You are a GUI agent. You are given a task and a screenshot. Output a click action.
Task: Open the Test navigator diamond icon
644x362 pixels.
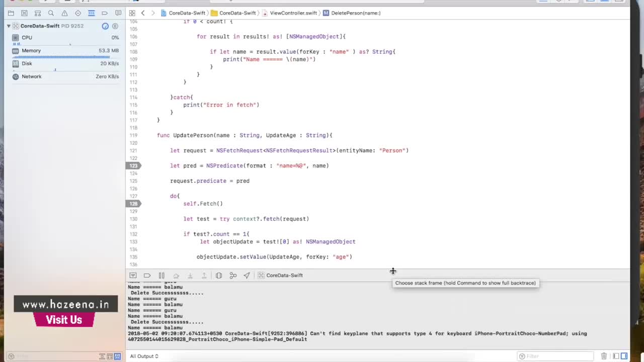click(77, 13)
